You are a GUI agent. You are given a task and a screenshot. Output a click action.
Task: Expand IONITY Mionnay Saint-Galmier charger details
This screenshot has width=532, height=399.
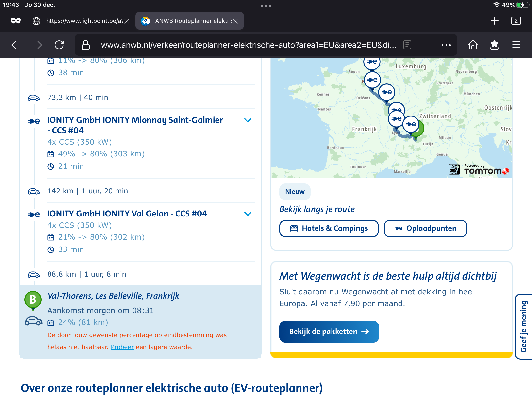click(x=248, y=120)
